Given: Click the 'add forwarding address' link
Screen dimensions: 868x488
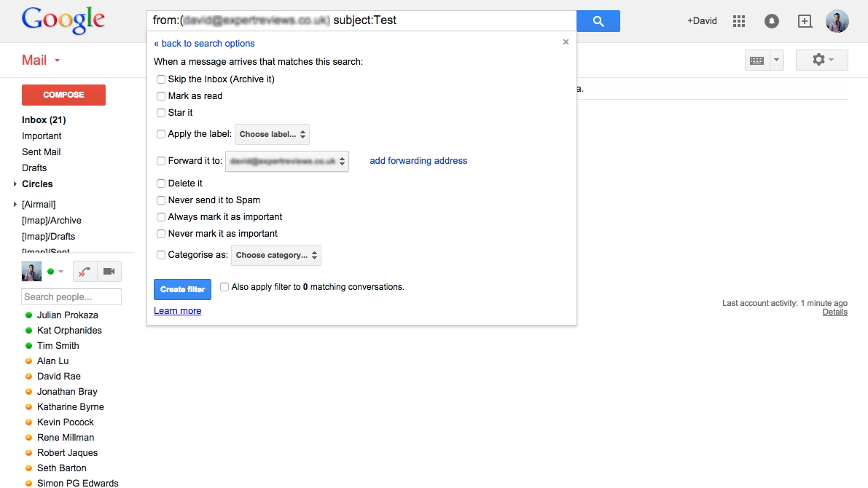Looking at the screenshot, I should 418,161.
